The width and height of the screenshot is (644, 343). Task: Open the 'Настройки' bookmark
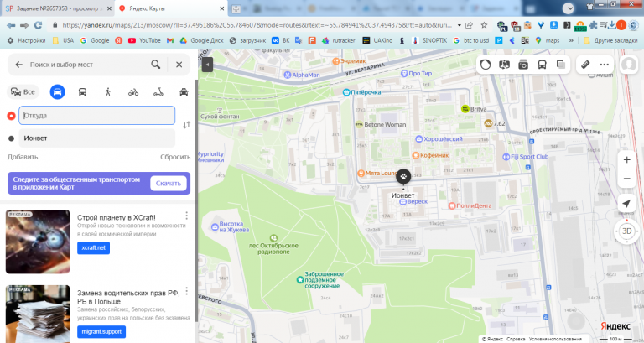click(26, 40)
